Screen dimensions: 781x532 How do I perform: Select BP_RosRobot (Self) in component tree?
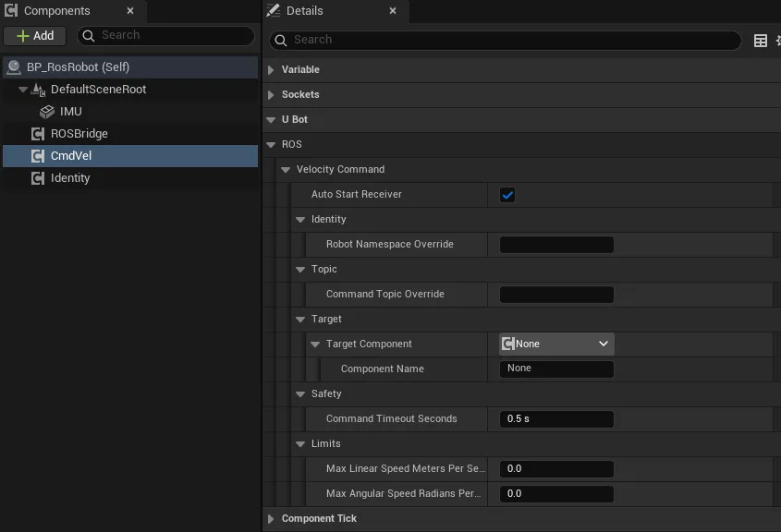click(130, 67)
